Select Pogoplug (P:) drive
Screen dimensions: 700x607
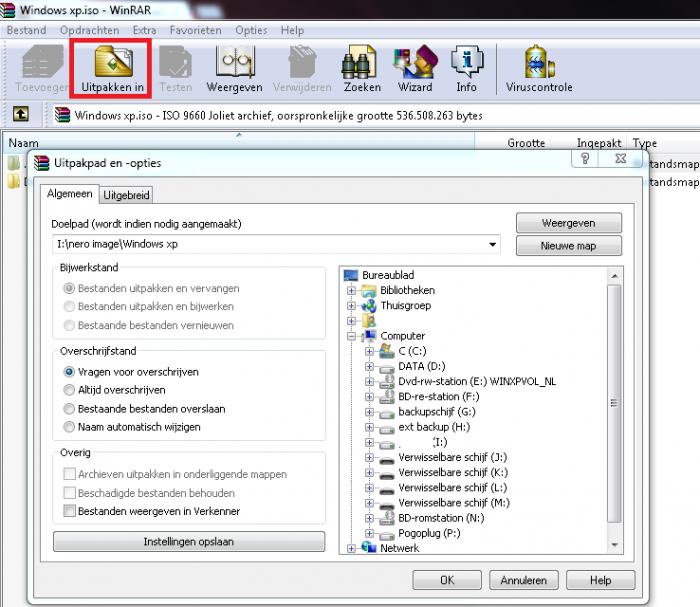pyautogui.click(x=429, y=533)
